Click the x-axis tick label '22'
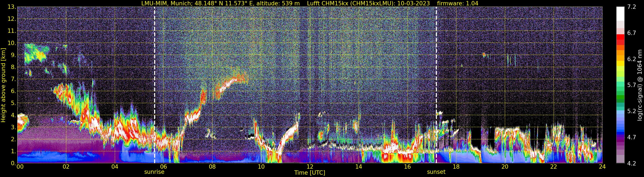Viewport: 644px width, 177px height. pyautogui.click(x=554, y=167)
